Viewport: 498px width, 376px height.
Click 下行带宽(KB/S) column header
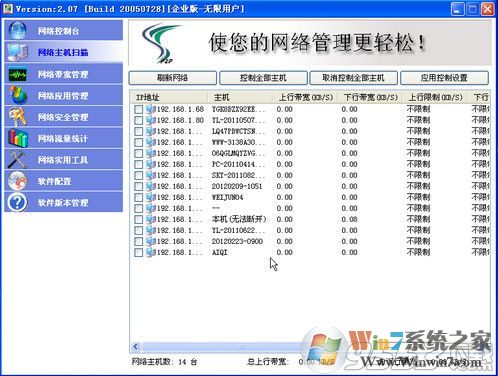tap(370, 97)
